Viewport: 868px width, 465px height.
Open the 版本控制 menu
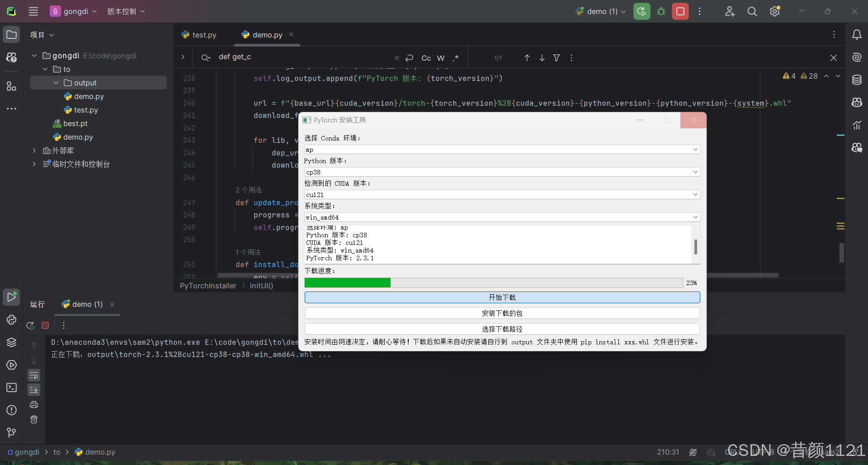pyautogui.click(x=126, y=11)
